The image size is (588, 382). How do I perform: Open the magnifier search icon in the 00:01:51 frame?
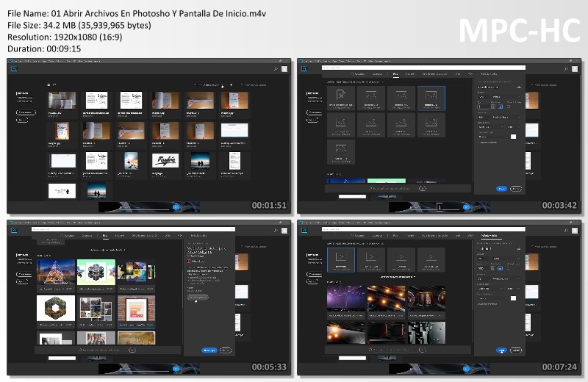(276, 69)
